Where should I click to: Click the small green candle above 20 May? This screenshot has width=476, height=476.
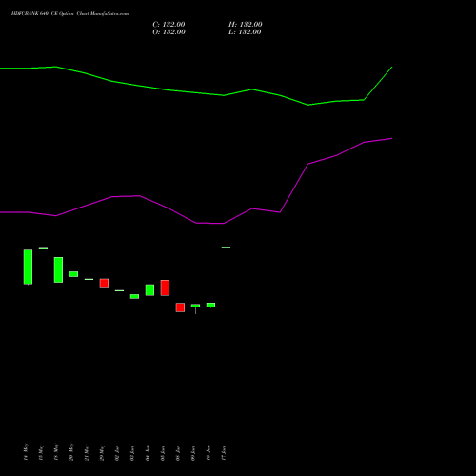coord(73,274)
